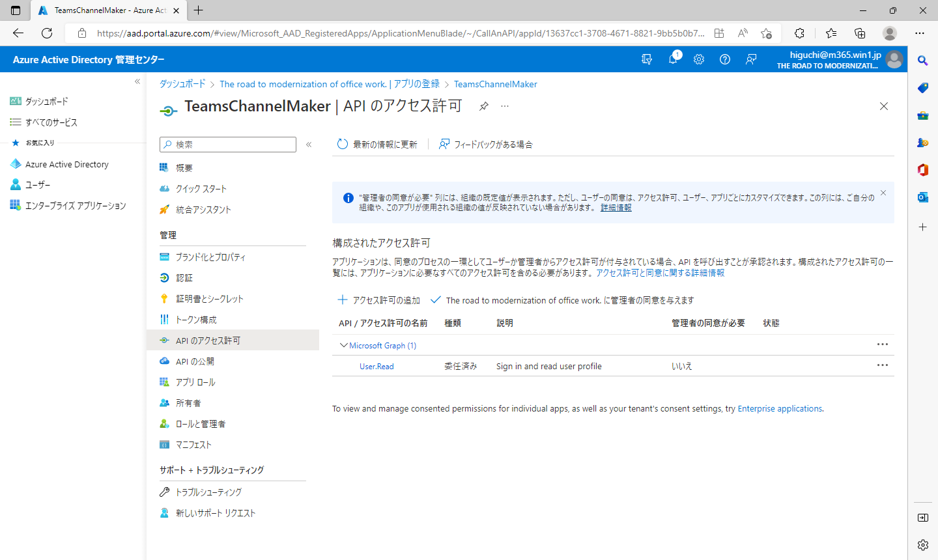Click 最新の情報に更新 refresh button
The image size is (938, 560).
click(377, 145)
